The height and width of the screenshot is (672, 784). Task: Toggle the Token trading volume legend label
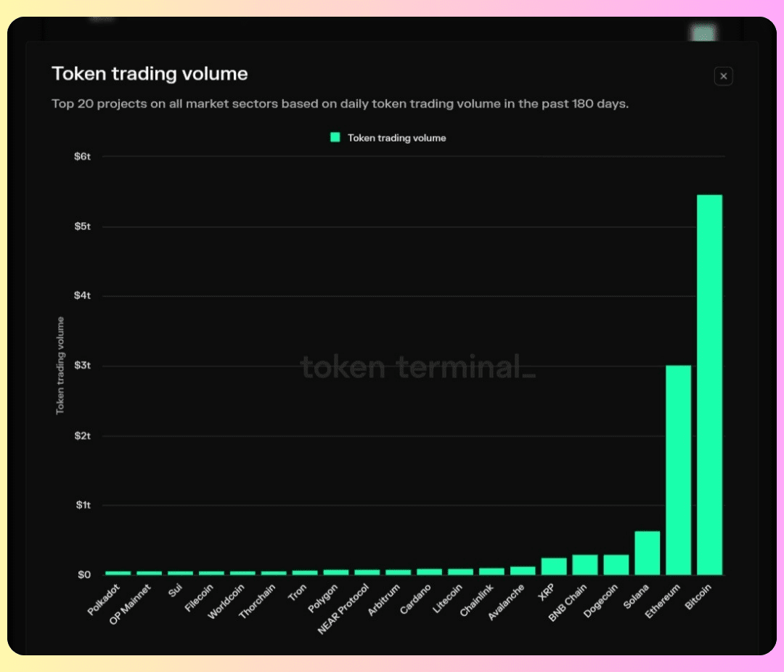(x=396, y=138)
